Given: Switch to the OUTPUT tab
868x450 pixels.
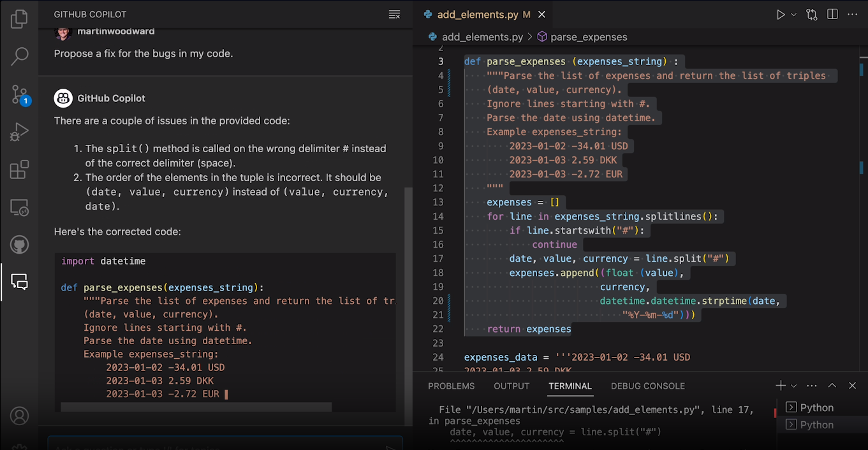Looking at the screenshot, I should 511,386.
